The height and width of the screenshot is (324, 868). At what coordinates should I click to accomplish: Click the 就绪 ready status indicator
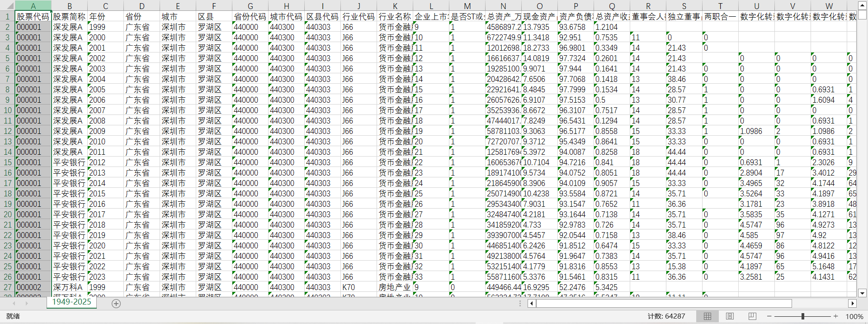pos(13,316)
